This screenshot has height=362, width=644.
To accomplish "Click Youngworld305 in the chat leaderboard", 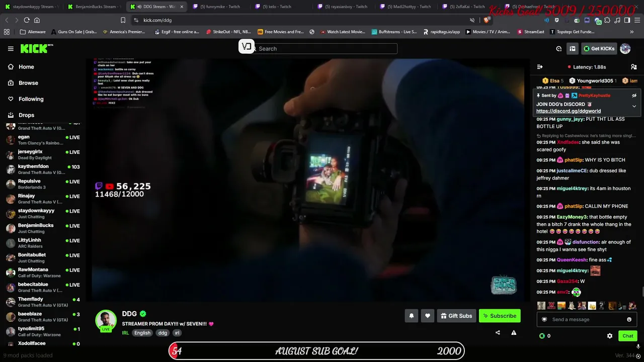I will tap(593, 80).
